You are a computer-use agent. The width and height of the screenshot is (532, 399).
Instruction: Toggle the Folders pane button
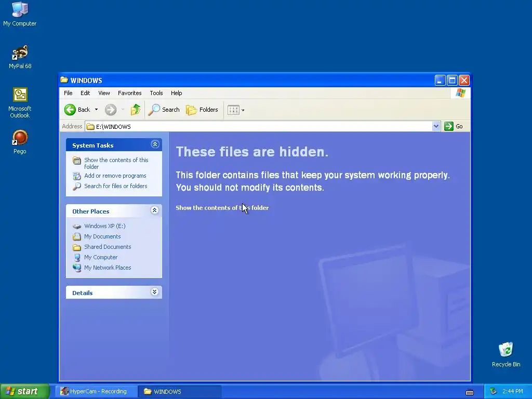pos(202,110)
